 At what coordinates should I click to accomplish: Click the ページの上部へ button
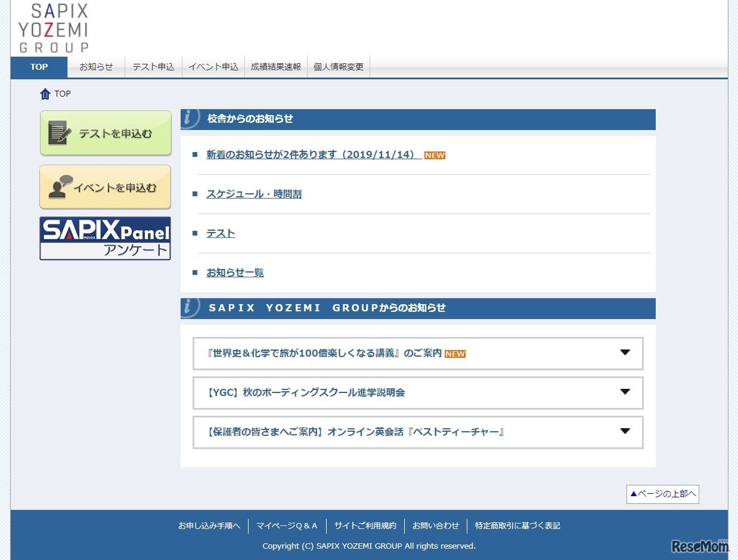pyautogui.click(x=662, y=494)
